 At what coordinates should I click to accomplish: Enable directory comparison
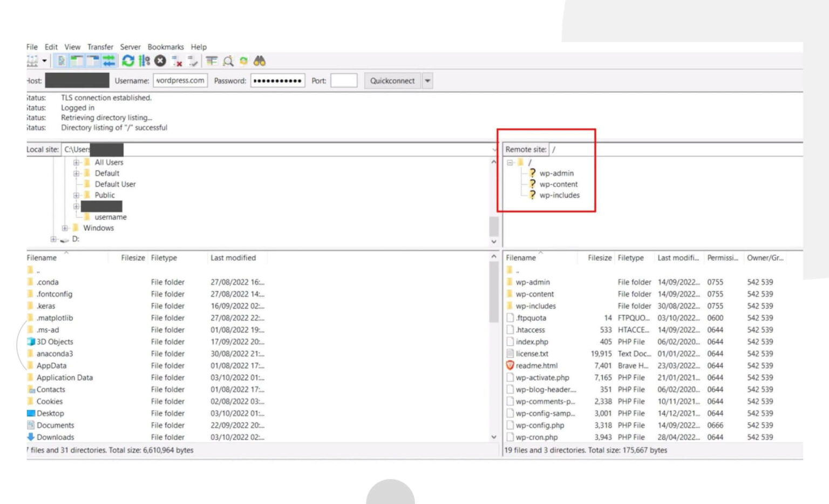click(227, 60)
